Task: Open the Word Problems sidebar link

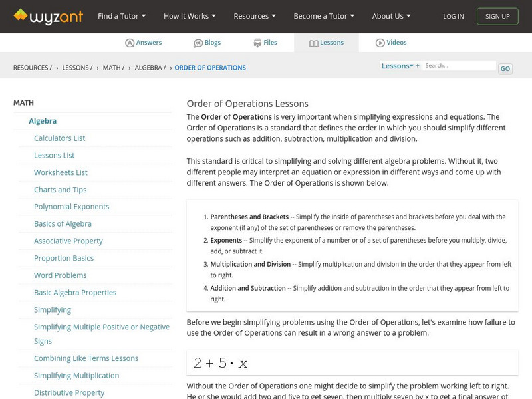Action: coord(61,275)
